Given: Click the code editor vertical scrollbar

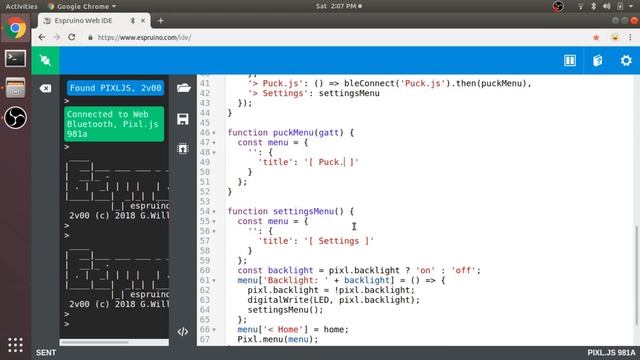Looking at the screenshot, I should [636, 275].
